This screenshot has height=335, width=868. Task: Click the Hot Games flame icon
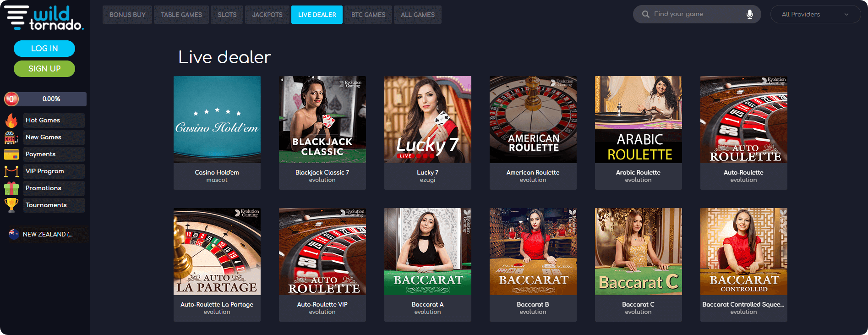click(11, 121)
